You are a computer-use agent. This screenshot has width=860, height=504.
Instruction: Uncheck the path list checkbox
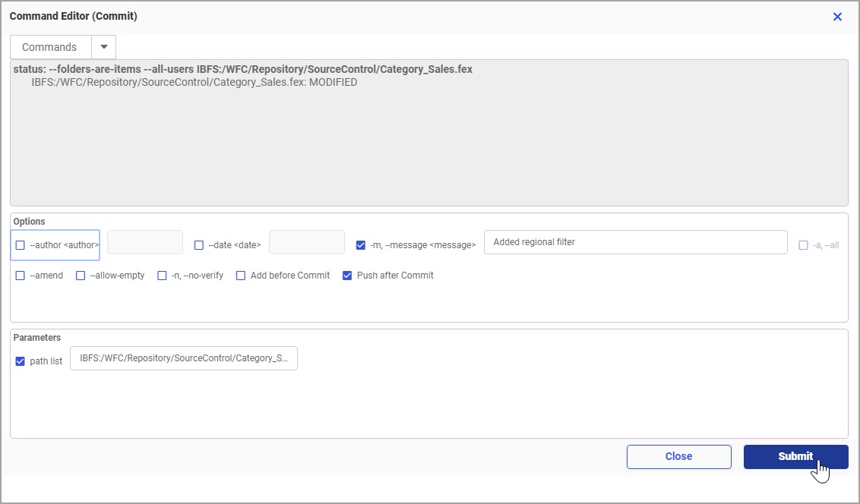21,361
